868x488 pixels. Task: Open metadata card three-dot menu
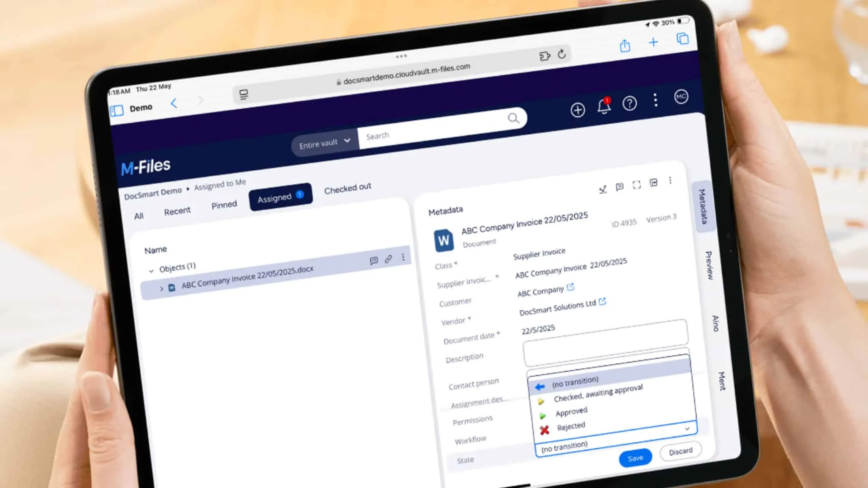670,180
